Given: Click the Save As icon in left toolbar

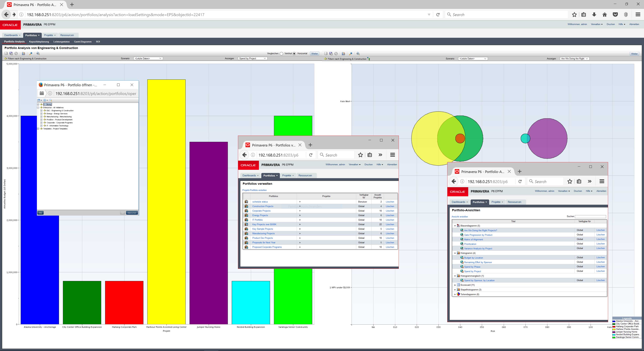Looking at the screenshot, I should pos(11,54).
